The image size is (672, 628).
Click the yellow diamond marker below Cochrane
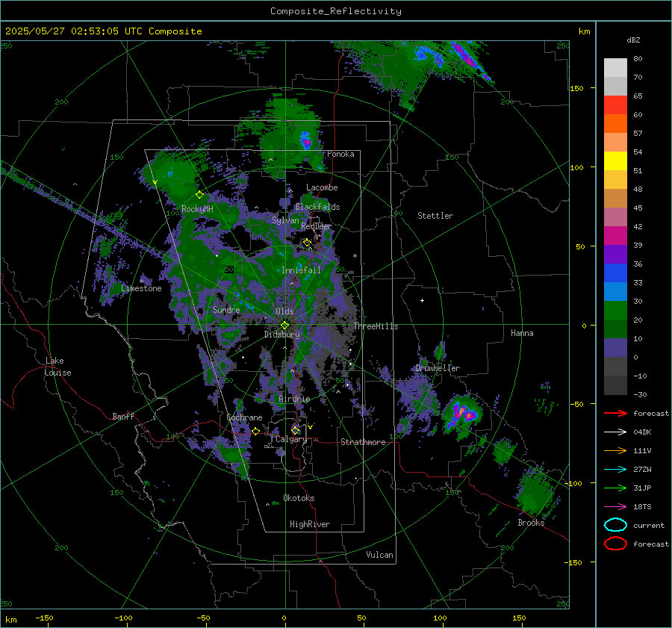256,431
